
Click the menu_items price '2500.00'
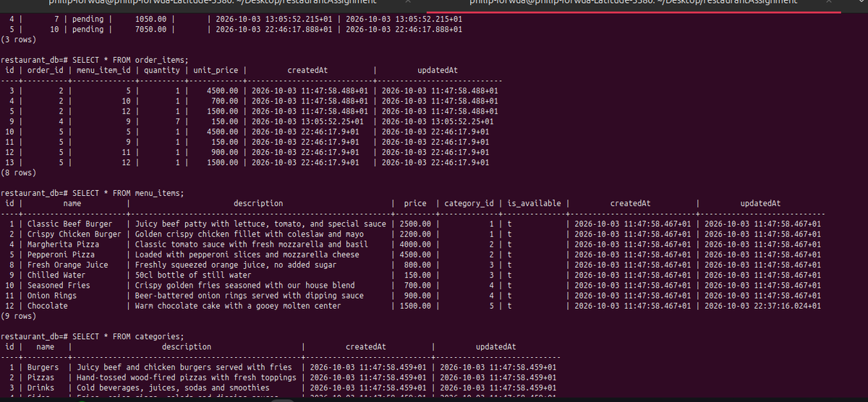pos(415,224)
